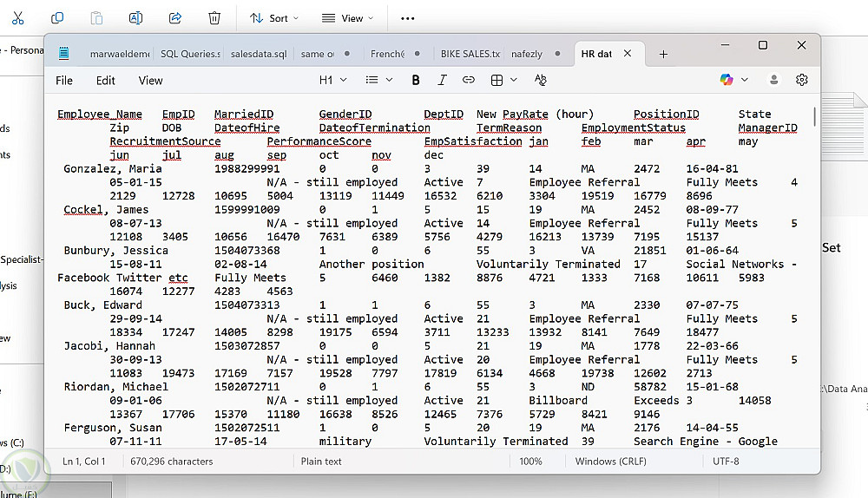Click Windows (CRLF) line ending indicator

tap(610, 462)
